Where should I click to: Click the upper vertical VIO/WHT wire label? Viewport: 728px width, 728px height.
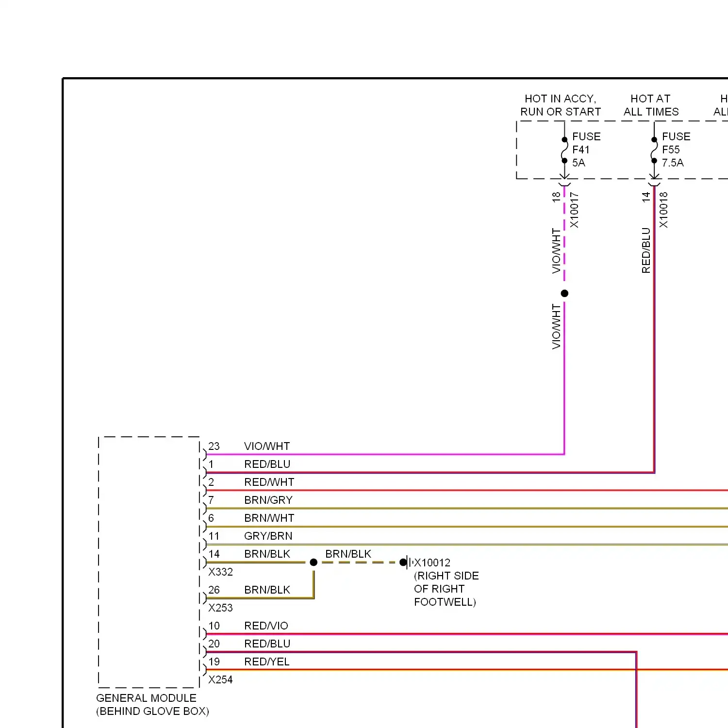(556, 251)
